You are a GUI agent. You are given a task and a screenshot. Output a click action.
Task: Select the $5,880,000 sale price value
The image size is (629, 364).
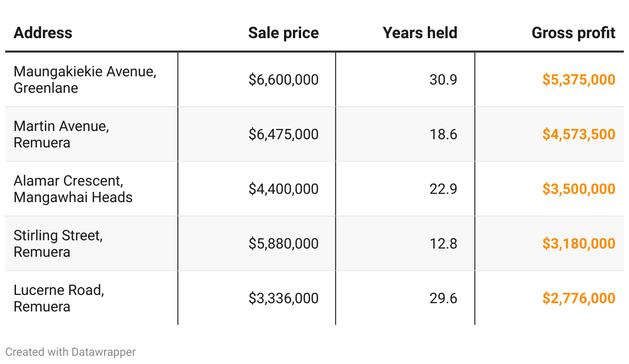coord(284,243)
